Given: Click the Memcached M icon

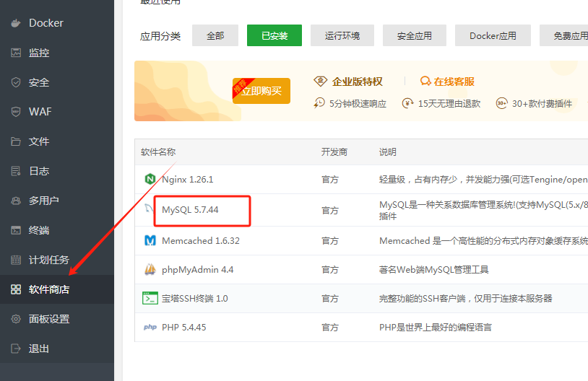Looking at the screenshot, I should coord(150,240).
